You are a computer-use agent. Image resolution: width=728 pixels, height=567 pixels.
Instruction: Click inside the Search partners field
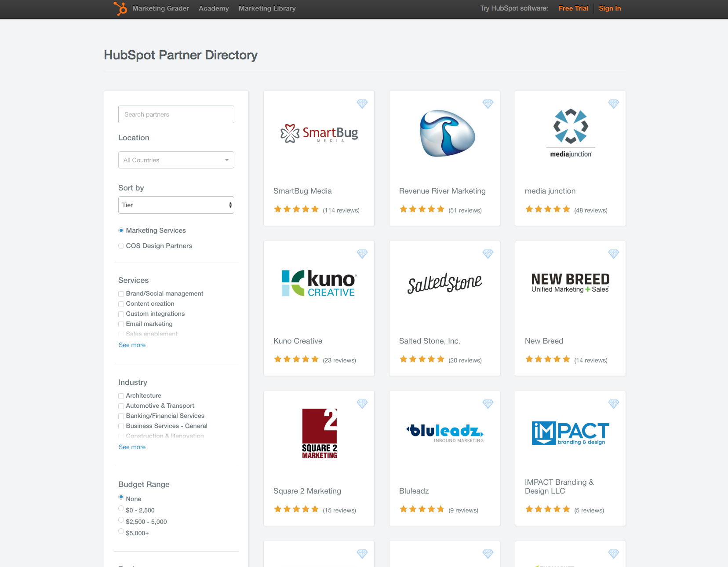pos(176,114)
